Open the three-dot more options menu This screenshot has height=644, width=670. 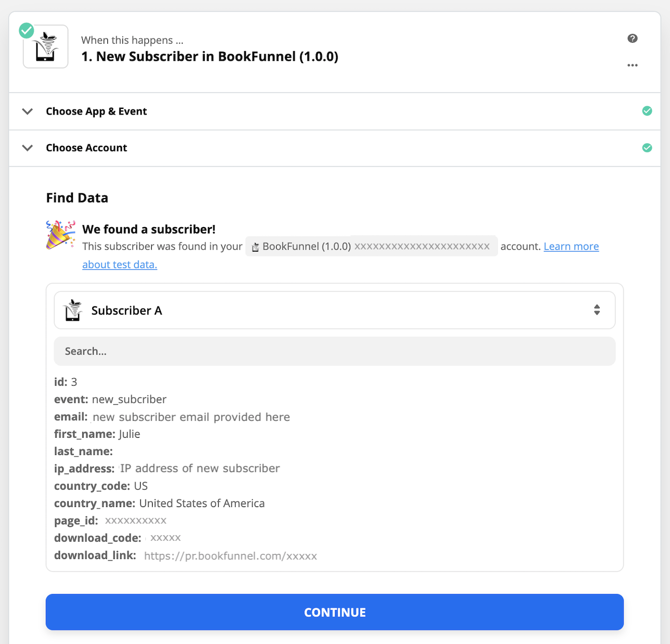click(x=632, y=65)
